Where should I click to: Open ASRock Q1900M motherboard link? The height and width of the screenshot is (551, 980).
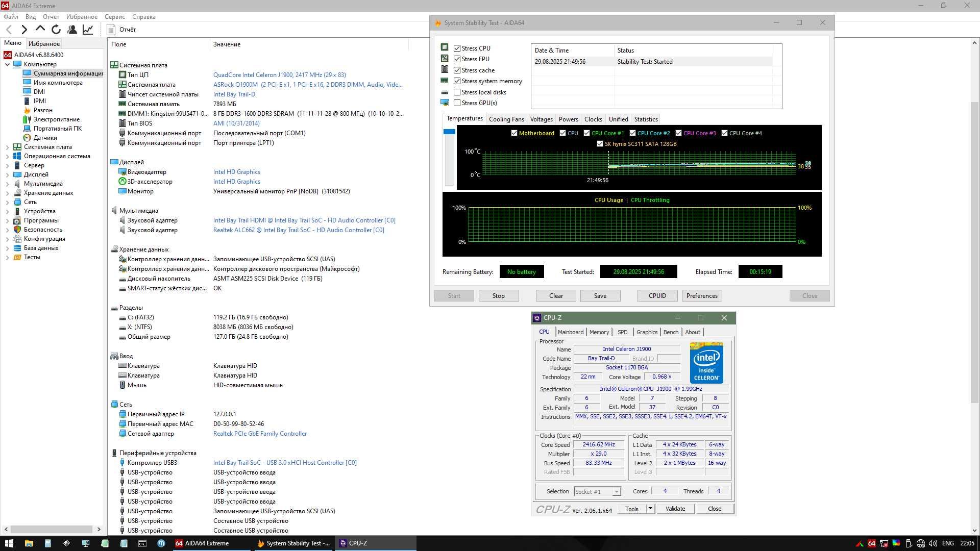308,85
